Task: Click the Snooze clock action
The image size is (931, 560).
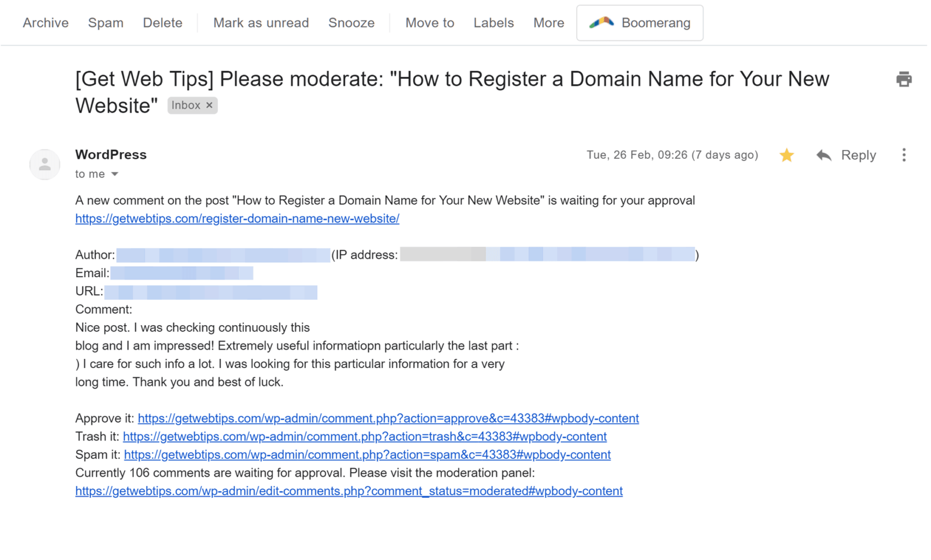Action: pyautogui.click(x=351, y=23)
